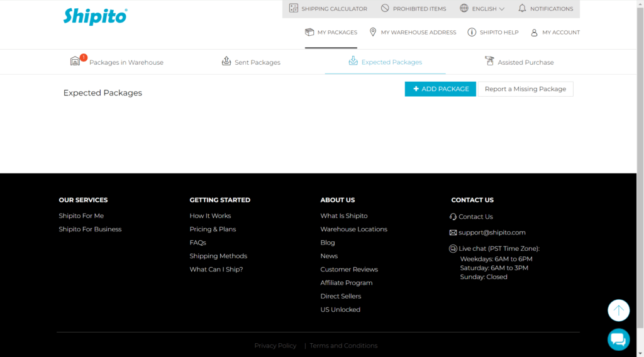Click the headset icon beside Contact Us
The width and height of the screenshot is (644, 357).
pyautogui.click(x=453, y=217)
